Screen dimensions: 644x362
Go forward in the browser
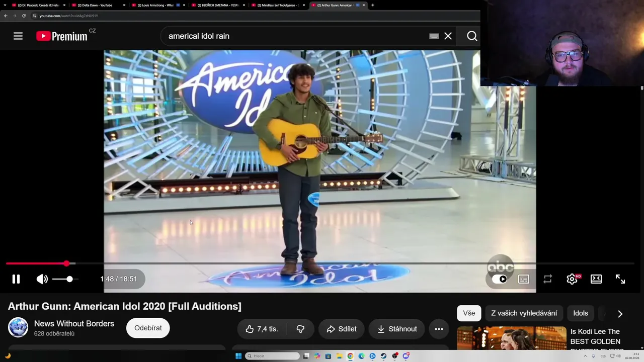point(15,16)
